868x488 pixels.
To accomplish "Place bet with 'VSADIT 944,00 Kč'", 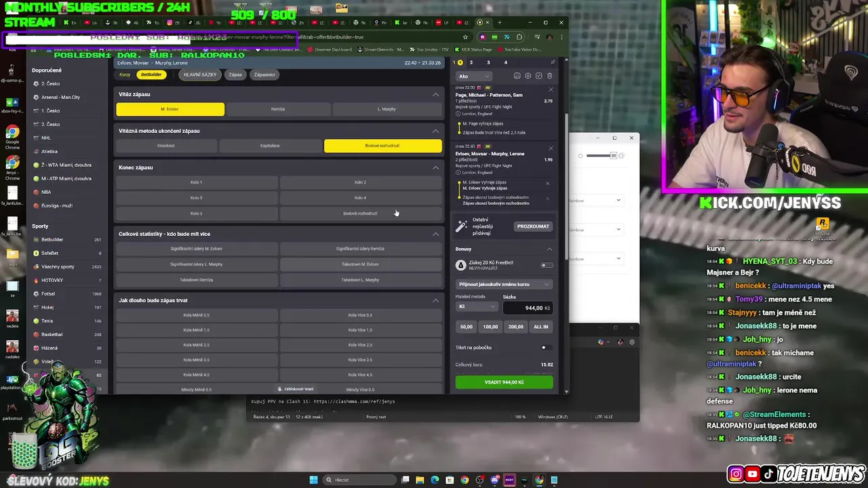I will point(504,382).
